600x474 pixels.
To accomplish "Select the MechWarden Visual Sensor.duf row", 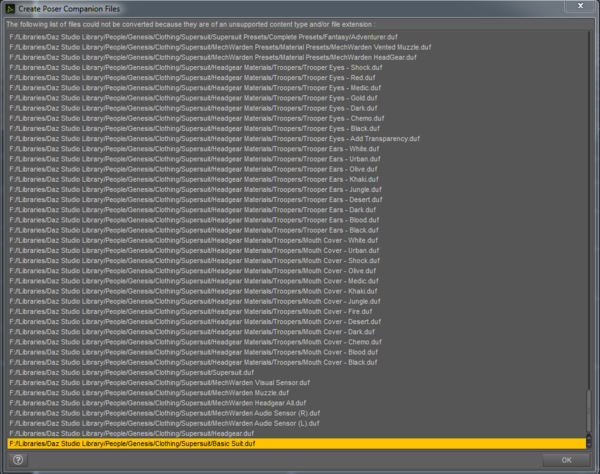I will coord(297,383).
